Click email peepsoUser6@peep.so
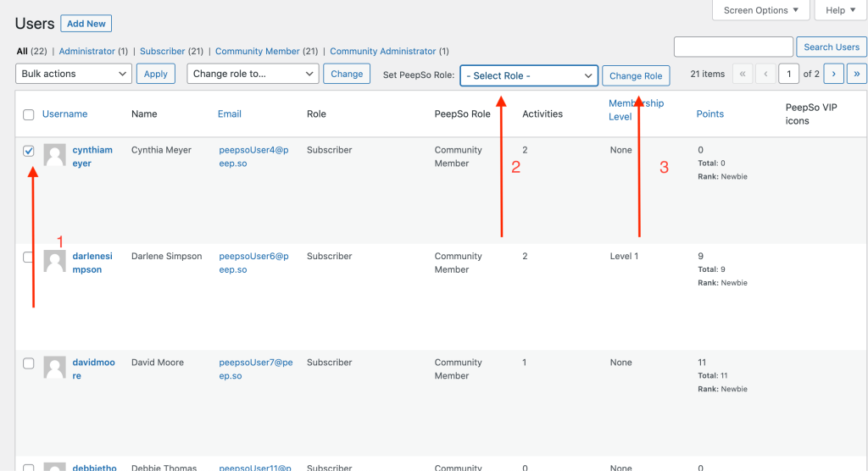 (253, 263)
